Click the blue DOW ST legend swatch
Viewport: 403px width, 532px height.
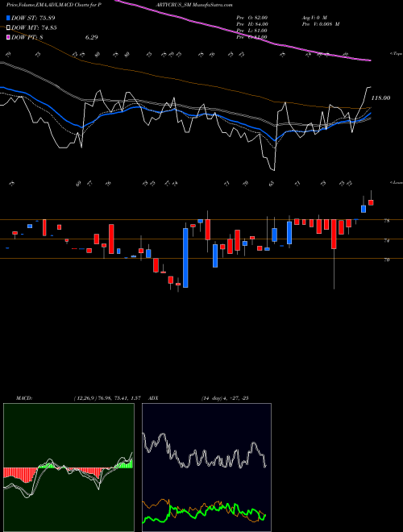pyautogui.click(x=9, y=18)
